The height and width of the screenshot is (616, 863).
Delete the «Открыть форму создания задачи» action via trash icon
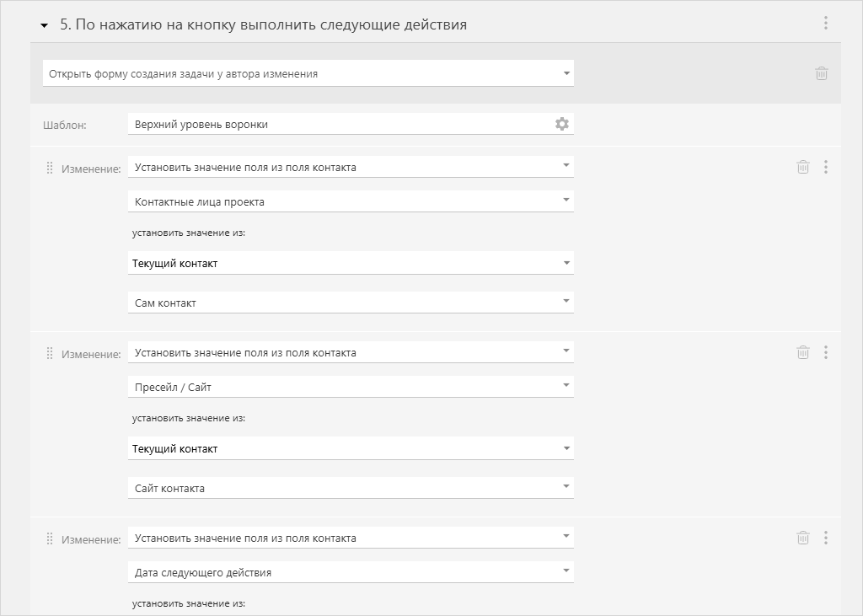(822, 73)
